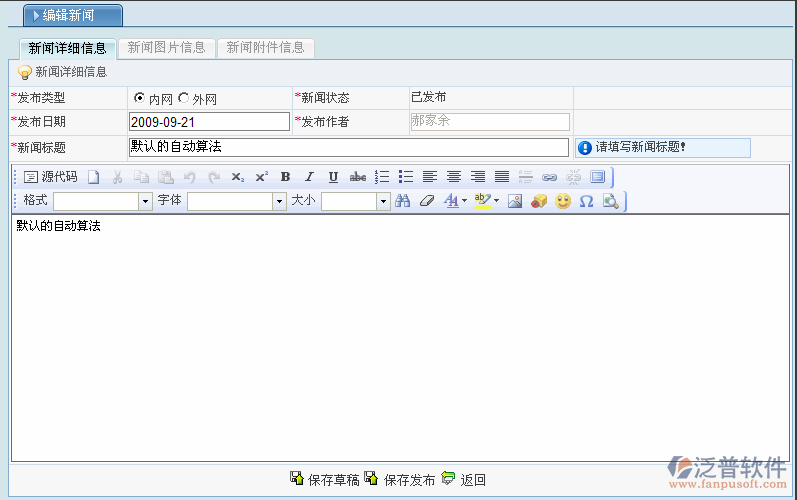The width and height of the screenshot is (797, 500).
Task: Insert a special character with Omega icon
Action: tap(587, 201)
